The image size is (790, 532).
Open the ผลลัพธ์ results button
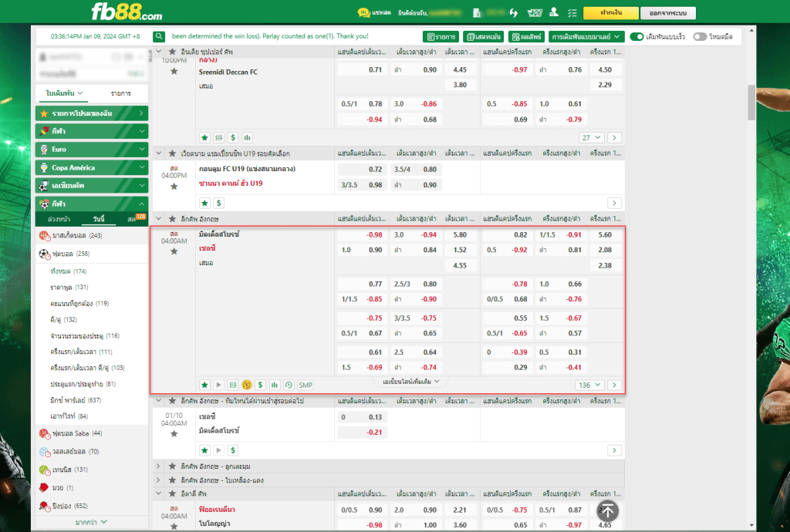tap(526, 37)
